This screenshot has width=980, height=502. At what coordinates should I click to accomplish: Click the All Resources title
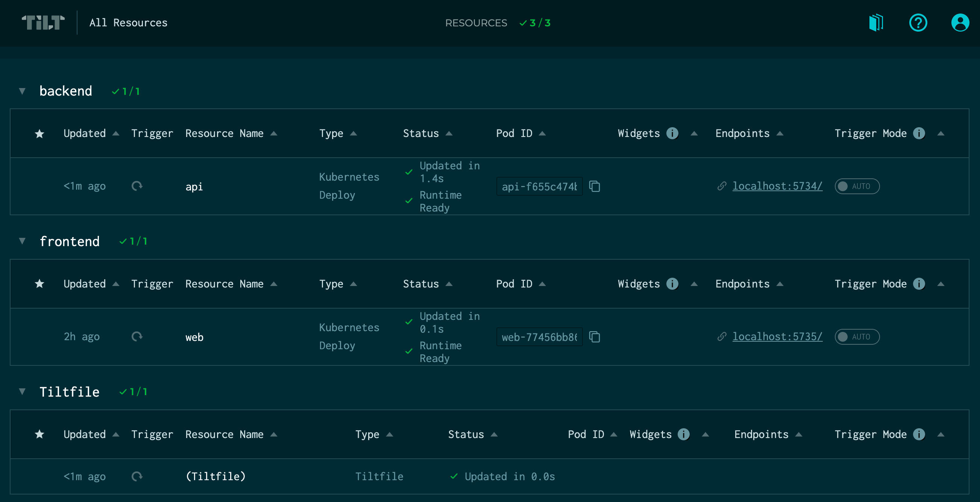pyautogui.click(x=128, y=23)
